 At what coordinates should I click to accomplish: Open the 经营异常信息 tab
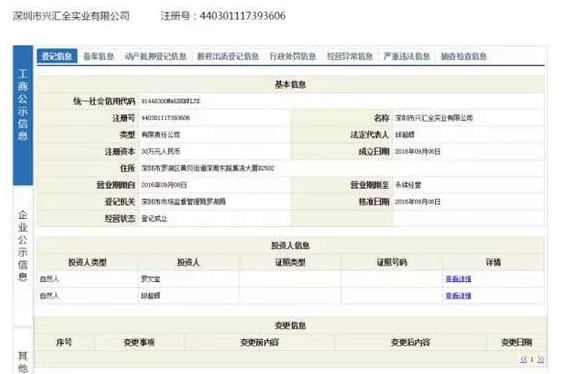pyautogui.click(x=350, y=56)
